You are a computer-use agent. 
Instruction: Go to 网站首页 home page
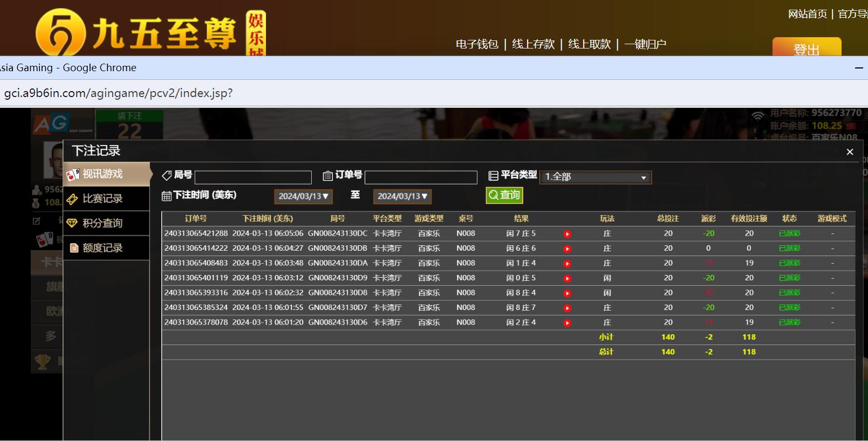click(808, 14)
